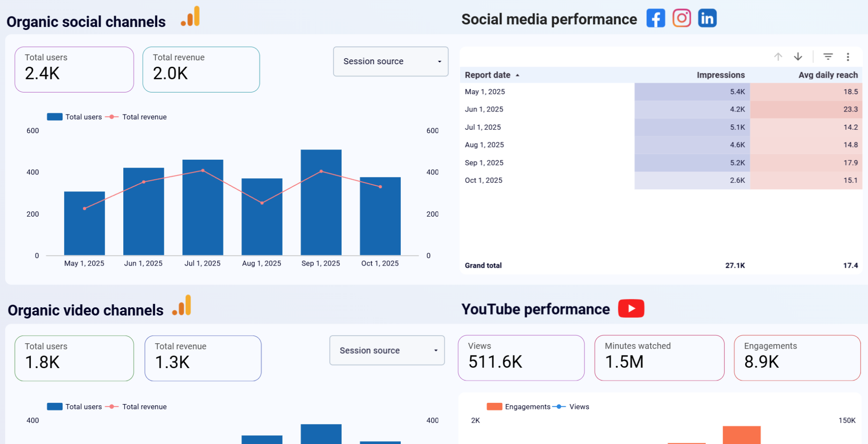The image size is (868, 444).
Task: Collapse the Report date sort arrow
Action: [x=517, y=75]
